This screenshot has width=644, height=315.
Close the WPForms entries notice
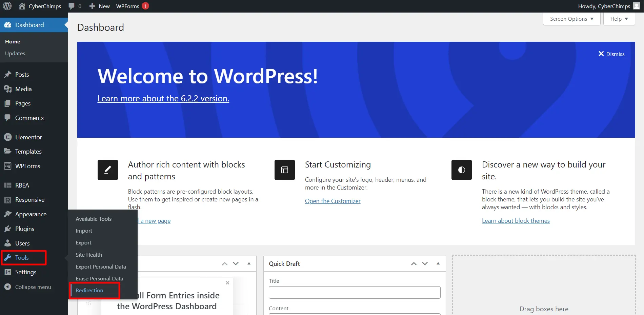click(x=227, y=283)
